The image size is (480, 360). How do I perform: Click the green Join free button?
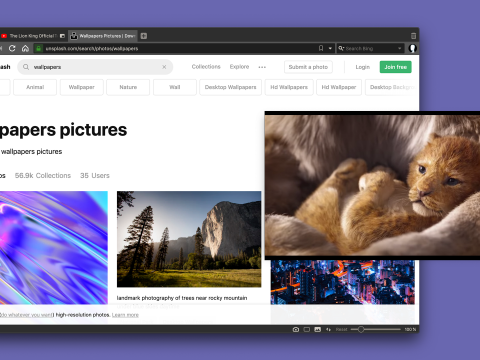(396, 67)
